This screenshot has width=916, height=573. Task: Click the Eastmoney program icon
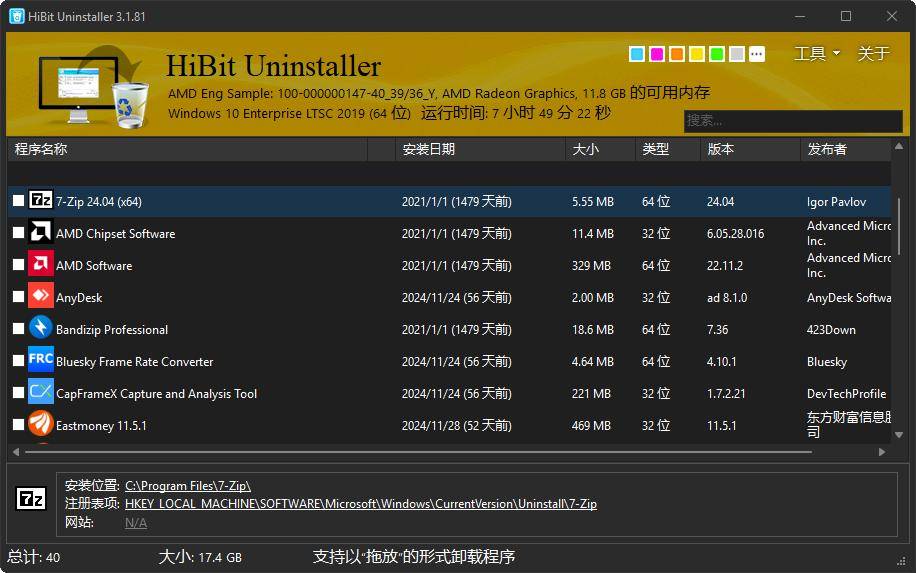(x=41, y=424)
